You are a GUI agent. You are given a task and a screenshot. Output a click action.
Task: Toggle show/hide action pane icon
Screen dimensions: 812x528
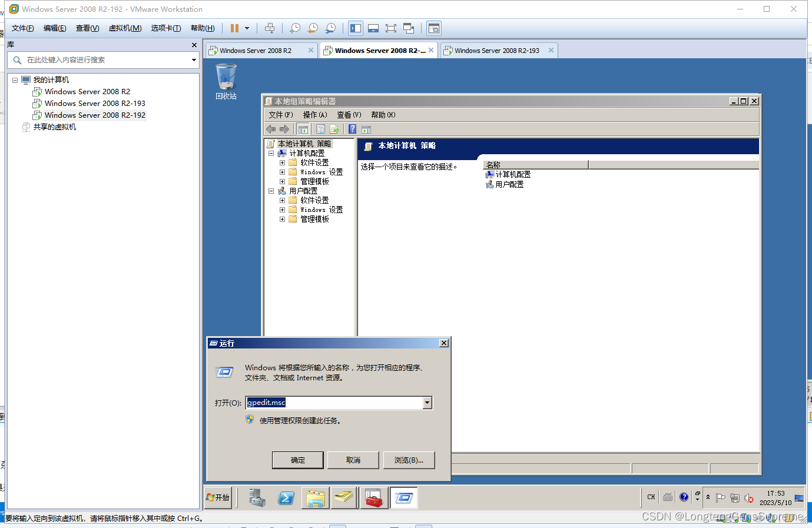tap(366, 129)
